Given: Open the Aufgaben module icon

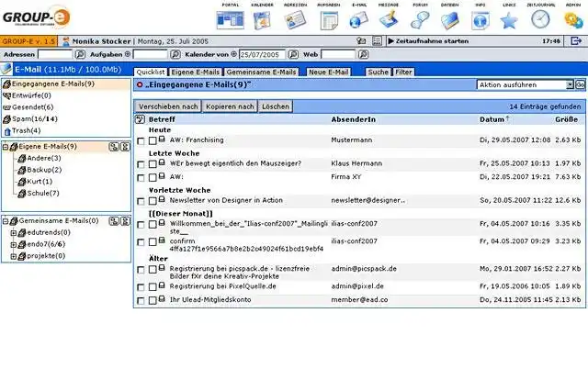Looking at the screenshot, I should coord(329,20).
